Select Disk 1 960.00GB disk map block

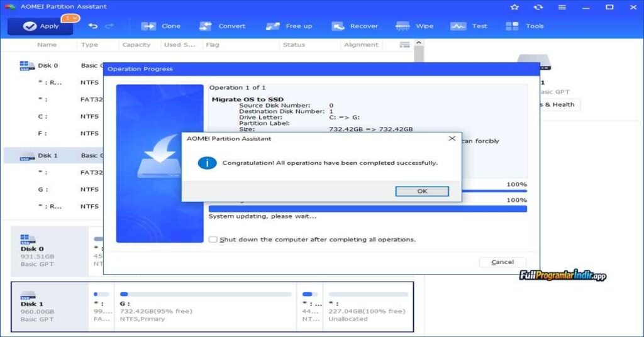pyautogui.click(x=50, y=307)
